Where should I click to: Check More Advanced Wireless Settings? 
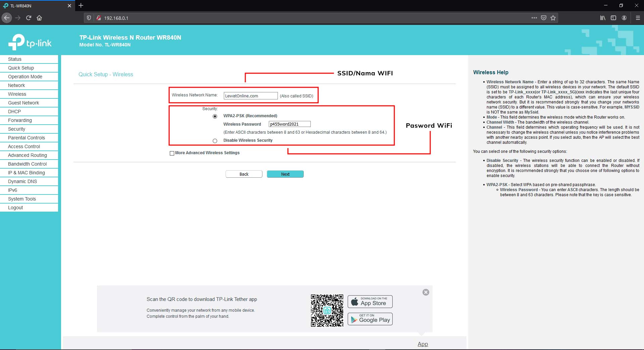click(172, 153)
